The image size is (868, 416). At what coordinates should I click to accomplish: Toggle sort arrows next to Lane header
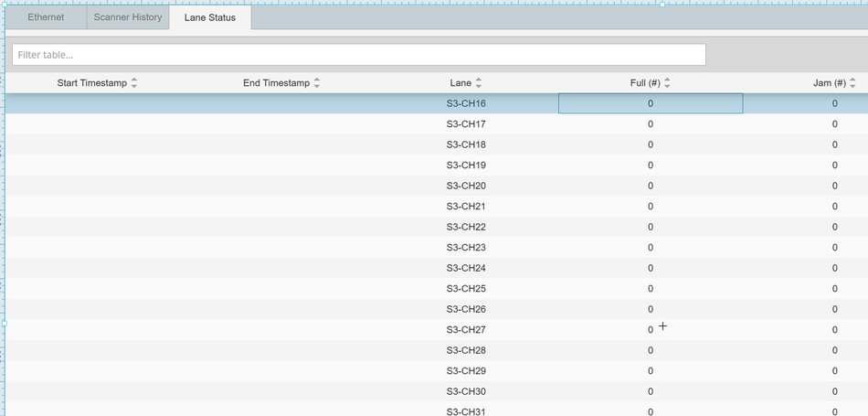click(479, 83)
